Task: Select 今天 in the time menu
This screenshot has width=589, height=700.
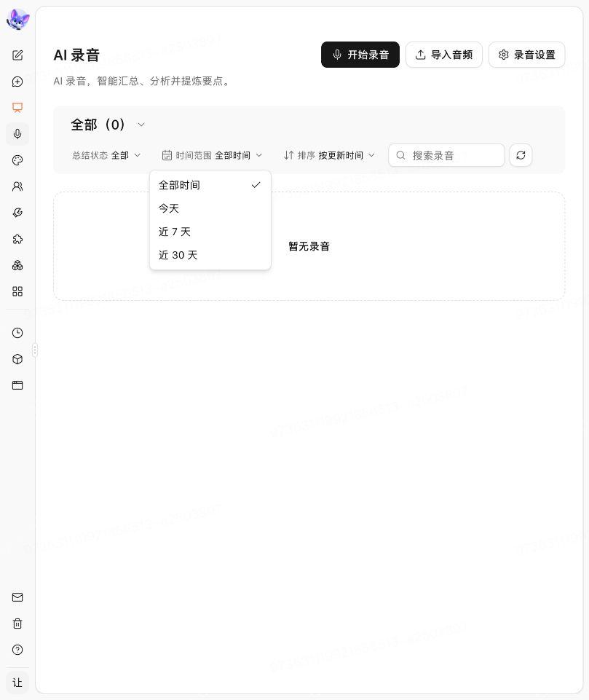Action: [x=210, y=208]
